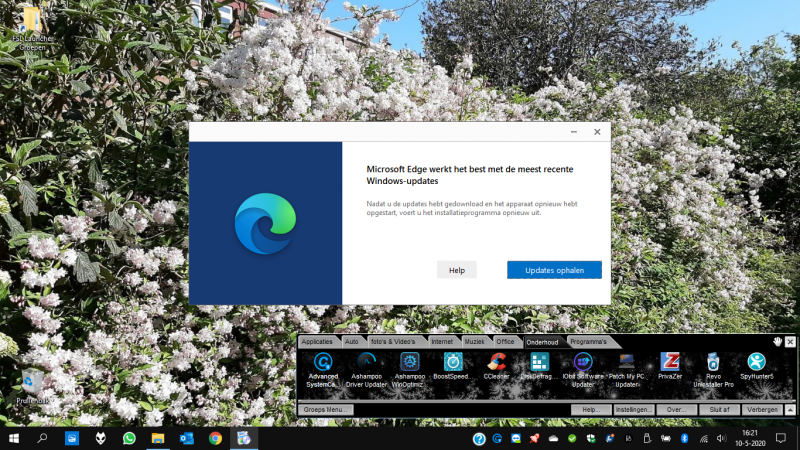Screen dimensions: 800x450
Task: Click the hand icon in launcher header
Action: 777,341
